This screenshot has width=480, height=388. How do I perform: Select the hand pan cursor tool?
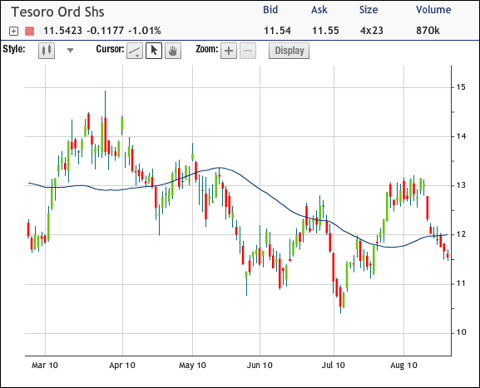tap(173, 51)
